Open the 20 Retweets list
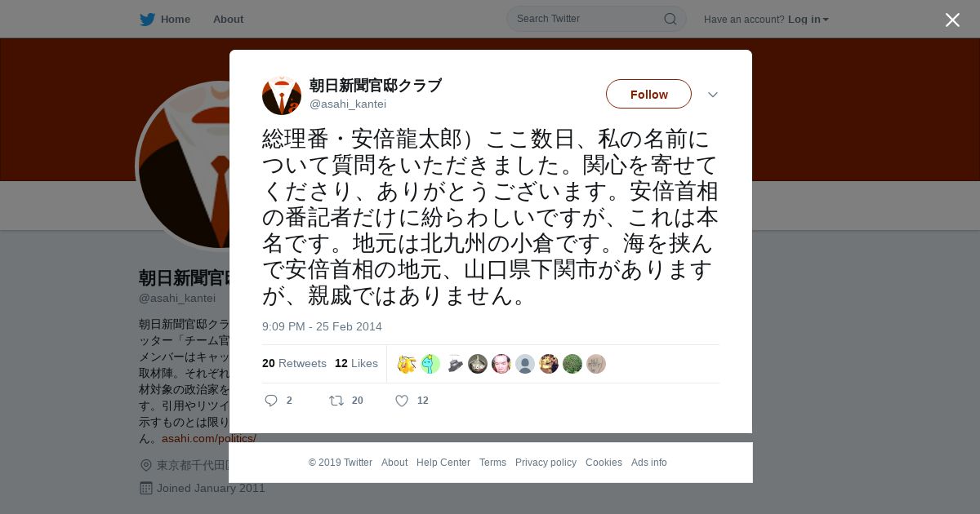 click(294, 363)
